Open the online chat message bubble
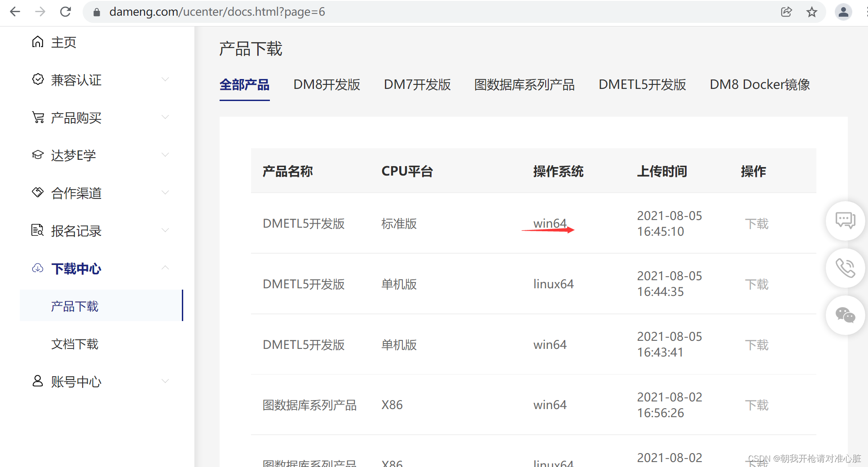Image resolution: width=868 pixels, height=467 pixels. point(845,220)
